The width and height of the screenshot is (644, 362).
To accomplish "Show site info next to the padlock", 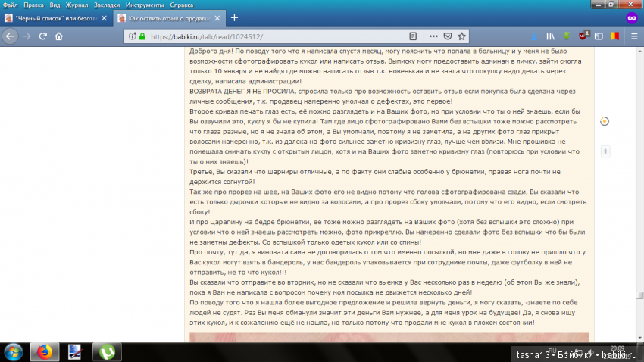I will (133, 36).
